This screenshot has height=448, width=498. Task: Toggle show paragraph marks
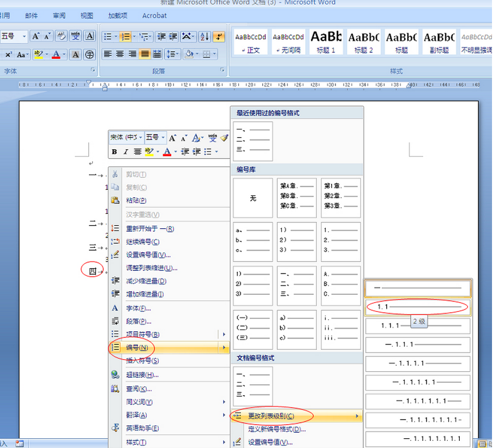pos(219,37)
